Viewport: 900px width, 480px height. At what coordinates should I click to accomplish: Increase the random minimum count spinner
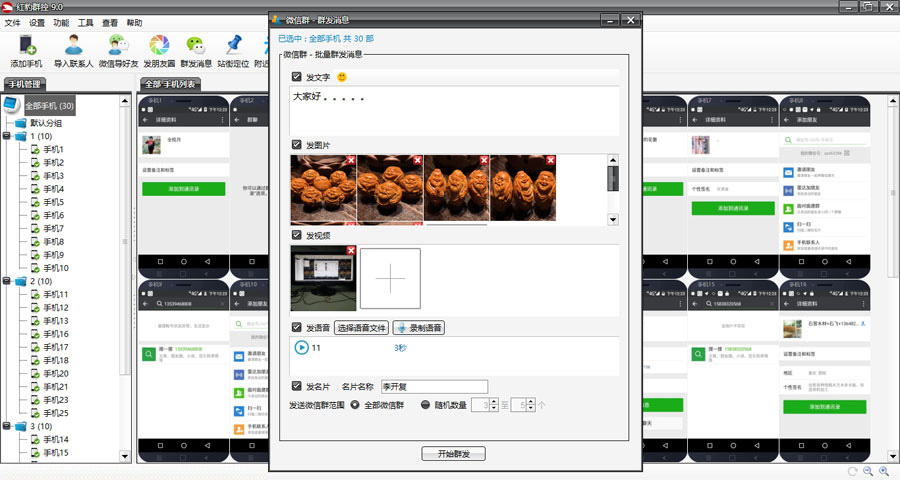tap(494, 402)
